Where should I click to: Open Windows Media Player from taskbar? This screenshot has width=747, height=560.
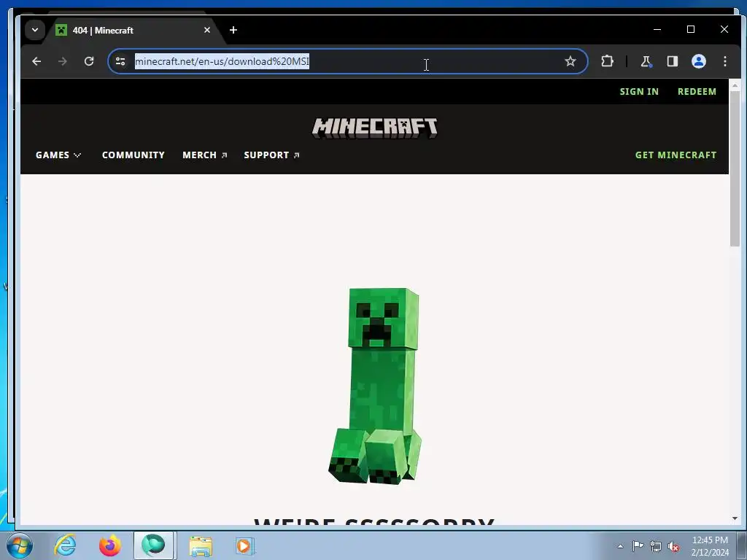[x=245, y=546]
